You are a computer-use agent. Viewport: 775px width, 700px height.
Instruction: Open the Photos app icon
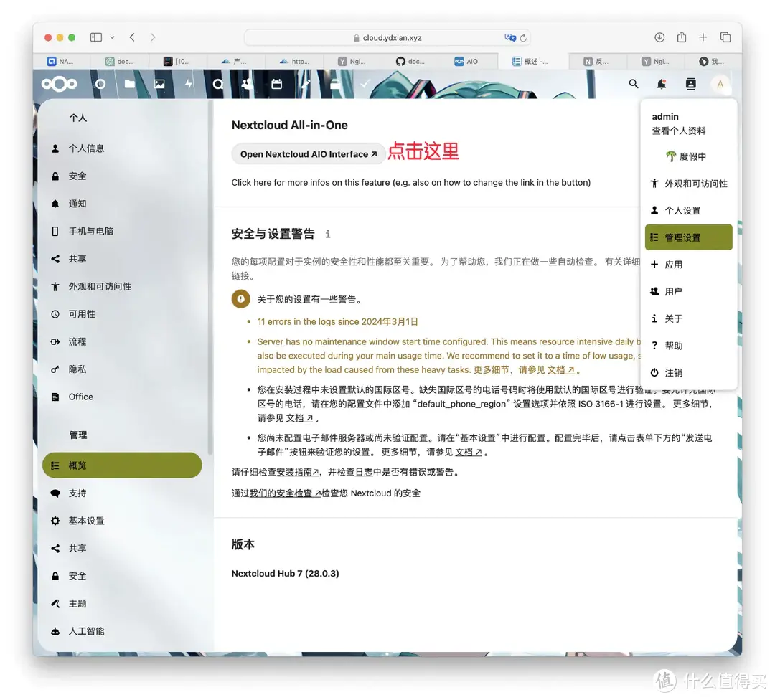(x=159, y=84)
